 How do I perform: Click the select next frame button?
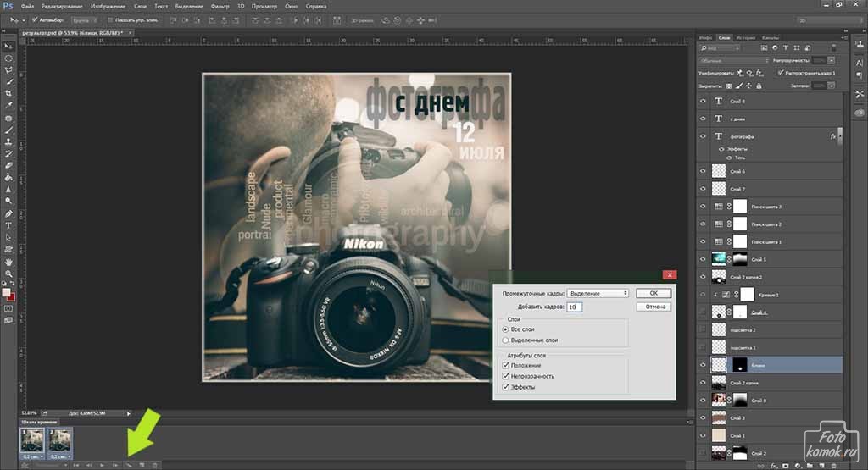[115, 465]
